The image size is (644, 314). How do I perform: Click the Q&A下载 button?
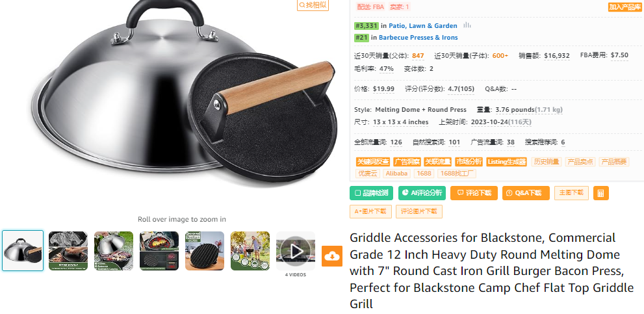pos(526,193)
